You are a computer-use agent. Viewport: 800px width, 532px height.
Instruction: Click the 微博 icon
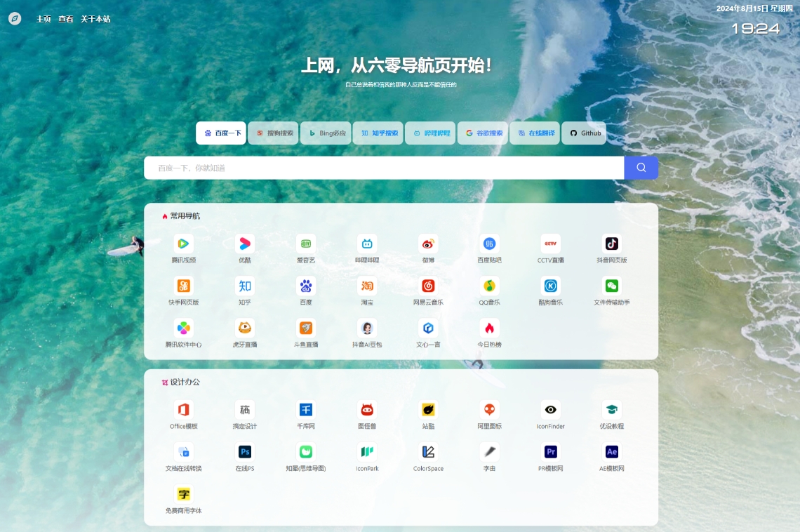pyautogui.click(x=428, y=244)
